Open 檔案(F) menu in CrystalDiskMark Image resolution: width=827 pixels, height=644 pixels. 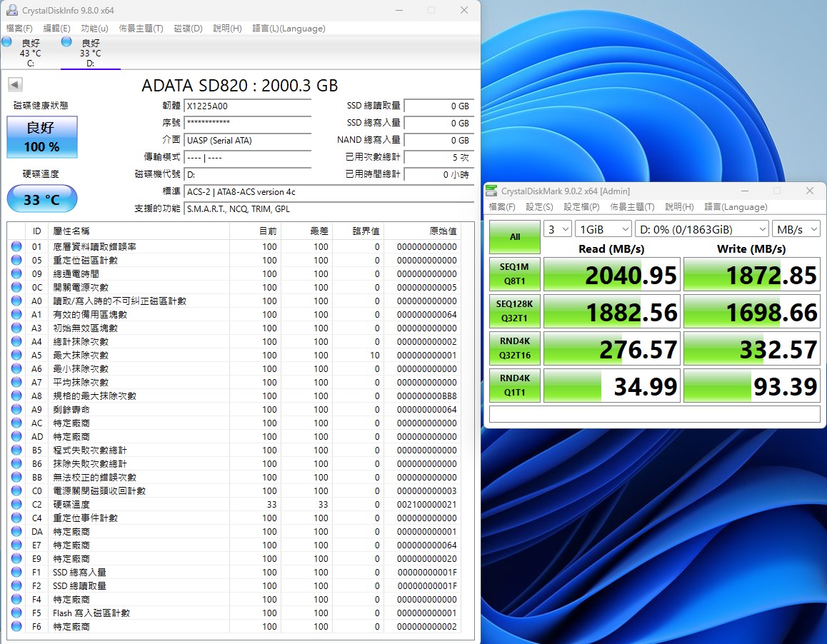[502, 207]
